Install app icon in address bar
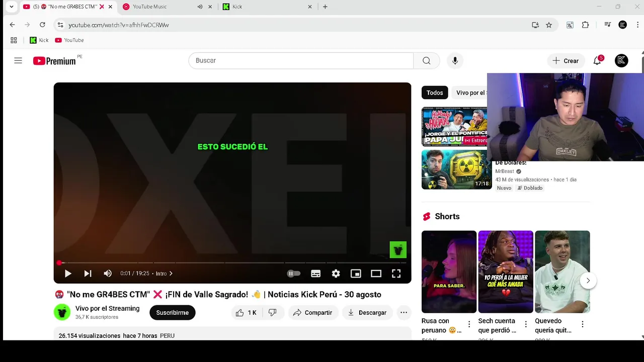The height and width of the screenshot is (362, 644). [x=535, y=25]
